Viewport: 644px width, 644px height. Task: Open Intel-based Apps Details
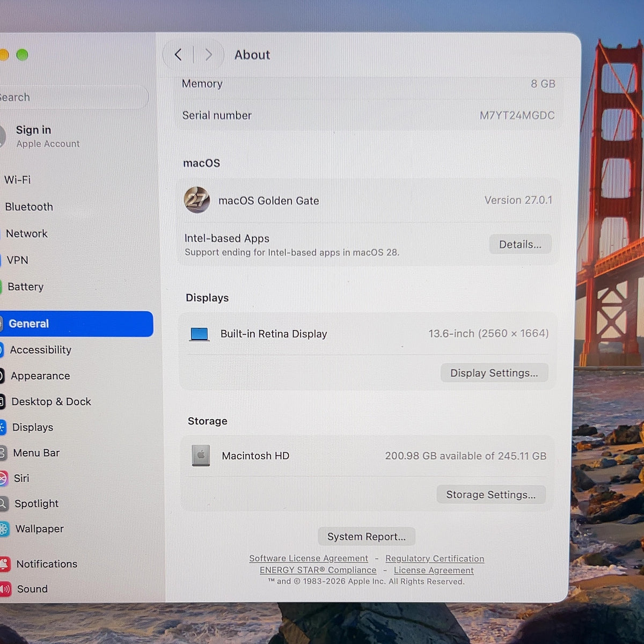520,244
